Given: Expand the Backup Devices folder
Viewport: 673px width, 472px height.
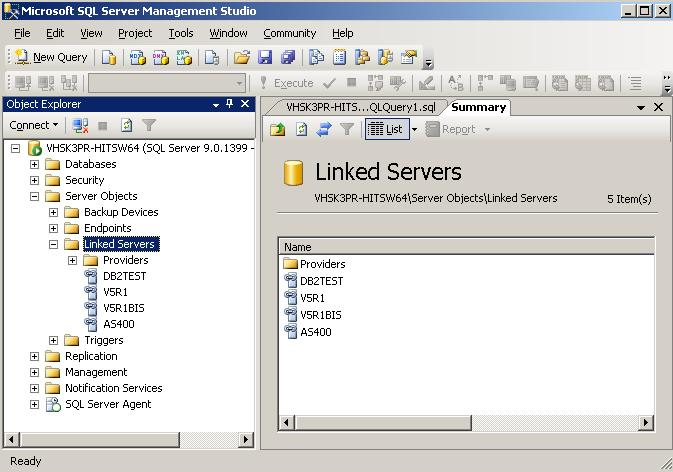Looking at the screenshot, I should 53,212.
